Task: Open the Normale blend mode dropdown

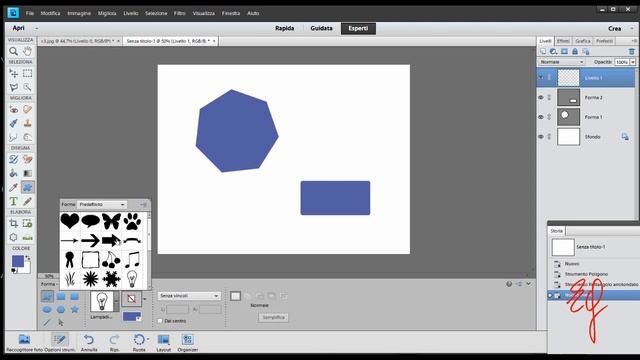Action: [562, 62]
